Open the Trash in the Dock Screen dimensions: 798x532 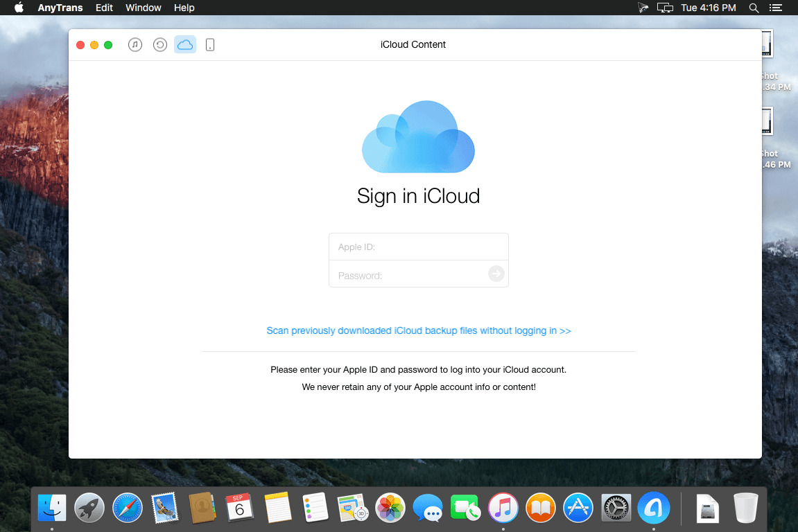click(745, 508)
